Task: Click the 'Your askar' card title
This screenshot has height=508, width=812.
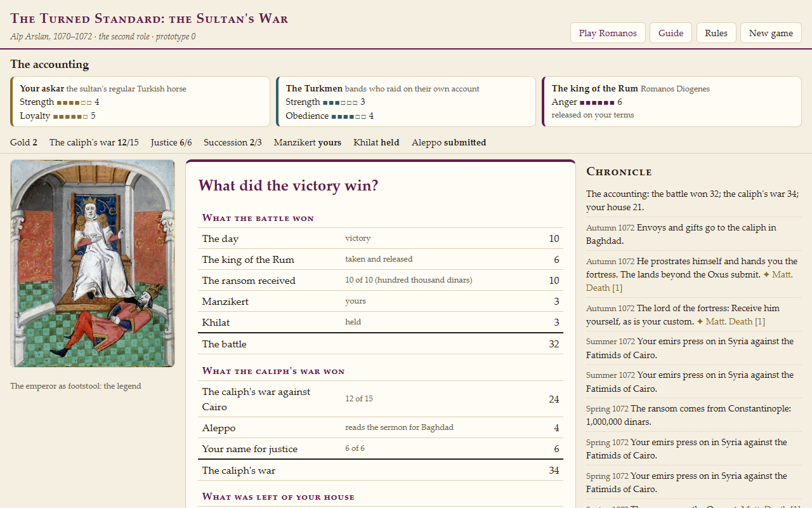Action: point(42,89)
